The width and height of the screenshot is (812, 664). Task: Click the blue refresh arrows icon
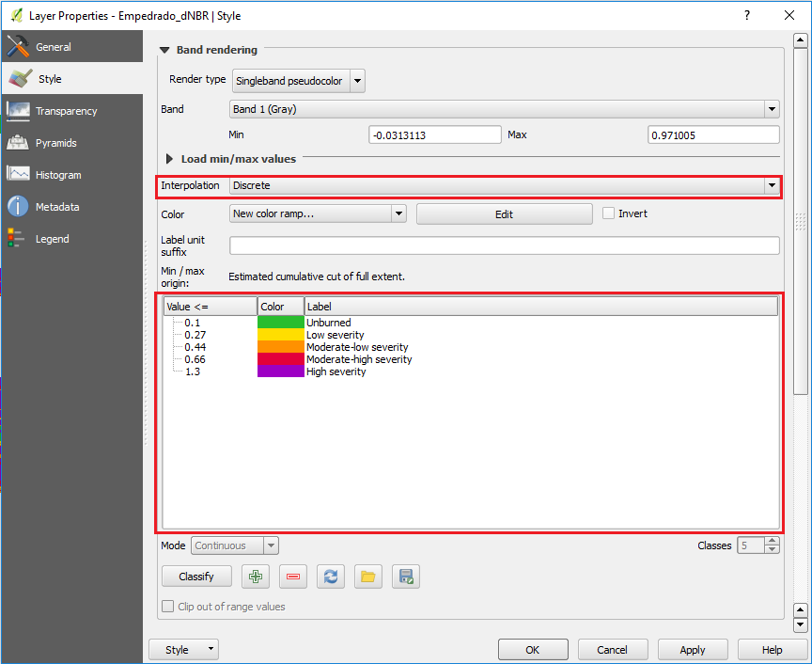pyautogui.click(x=331, y=577)
